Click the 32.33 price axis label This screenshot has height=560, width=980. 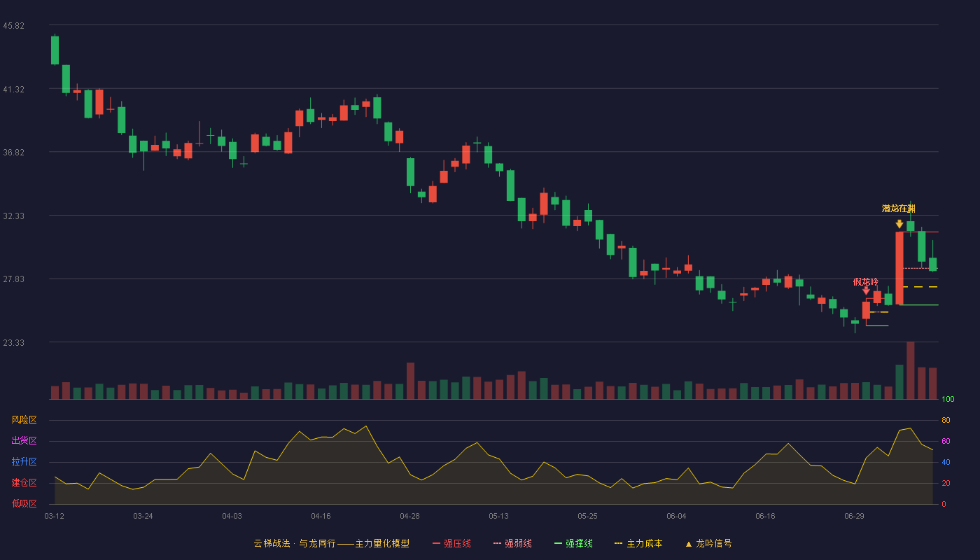pos(14,216)
